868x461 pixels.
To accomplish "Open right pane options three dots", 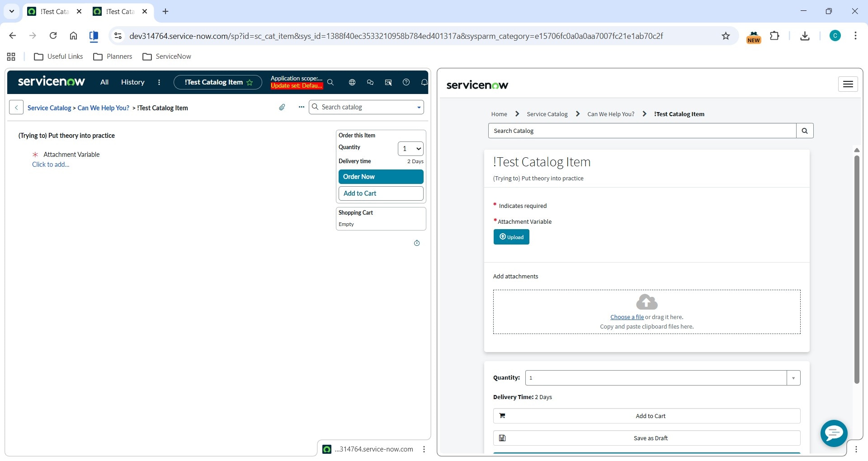I will coord(856,449).
